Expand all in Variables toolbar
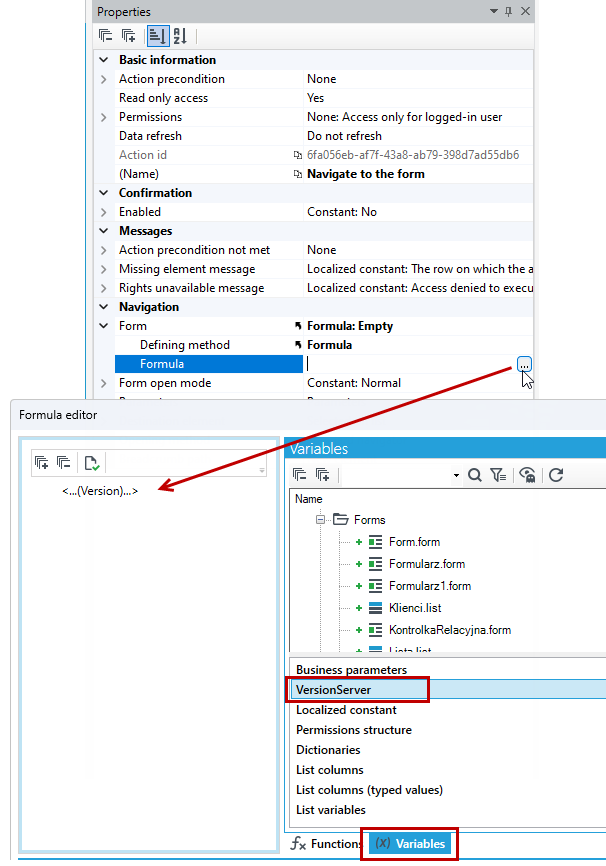This screenshot has width=606, height=866. (x=323, y=474)
